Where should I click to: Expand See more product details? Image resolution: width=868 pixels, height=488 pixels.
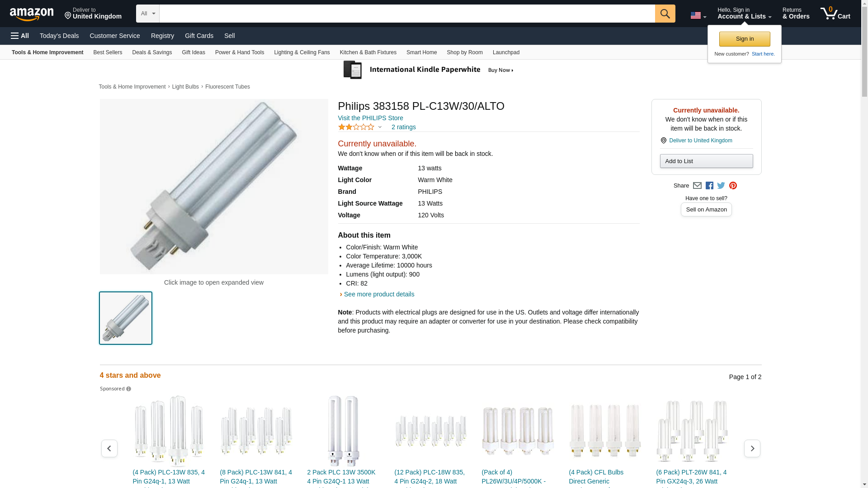(378, 294)
